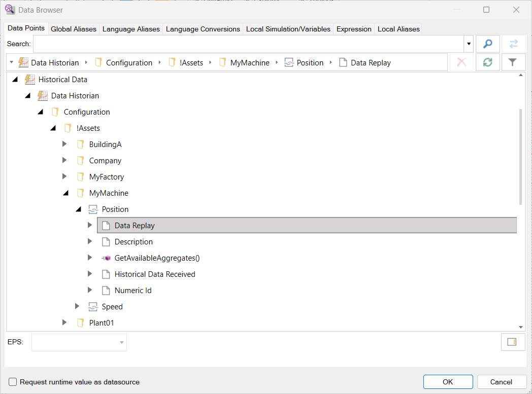Click into the Search text field
The image size is (532, 394).
pos(248,44)
